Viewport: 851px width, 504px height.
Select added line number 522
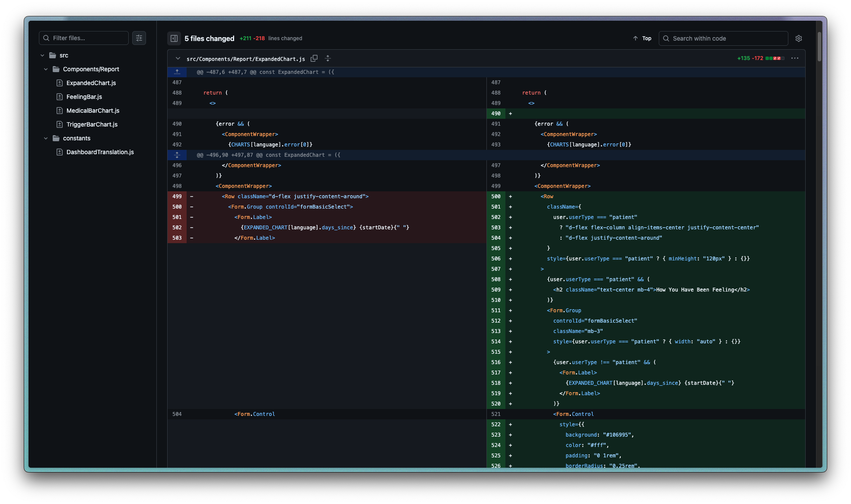[x=496, y=425]
